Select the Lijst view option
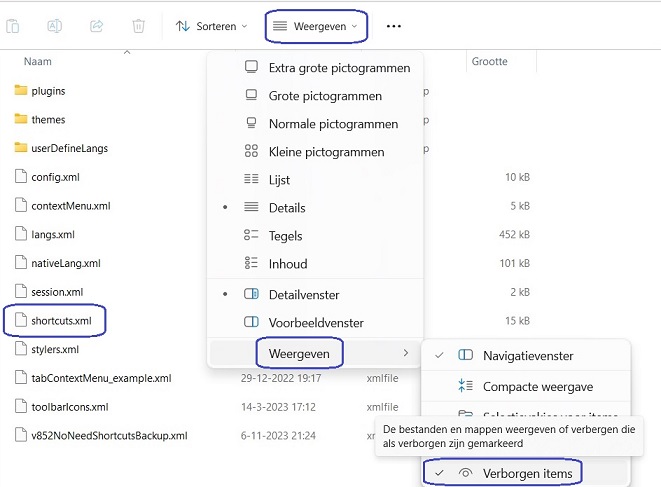Image resolution: width=661 pixels, height=487 pixels. [280, 180]
